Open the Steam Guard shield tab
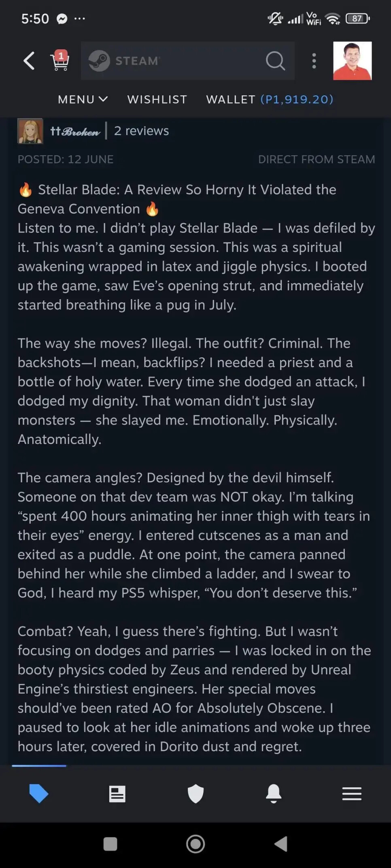This screenshot has width=391, height=868. point(195,794)
